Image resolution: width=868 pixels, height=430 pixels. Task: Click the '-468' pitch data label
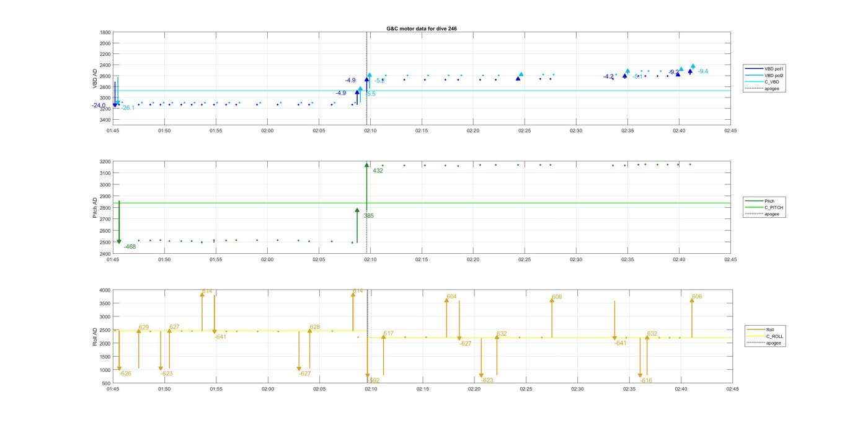pos(130,247)
